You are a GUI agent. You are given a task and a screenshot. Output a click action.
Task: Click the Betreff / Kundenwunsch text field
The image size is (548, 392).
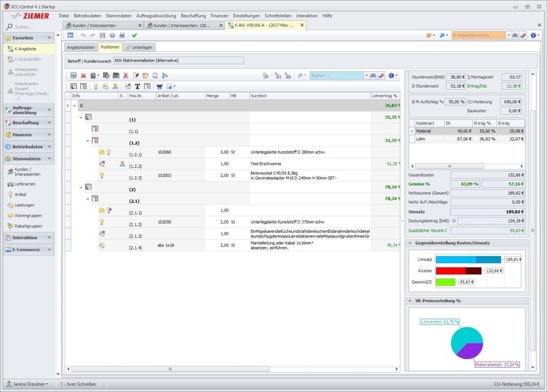(x=178, y=60)
